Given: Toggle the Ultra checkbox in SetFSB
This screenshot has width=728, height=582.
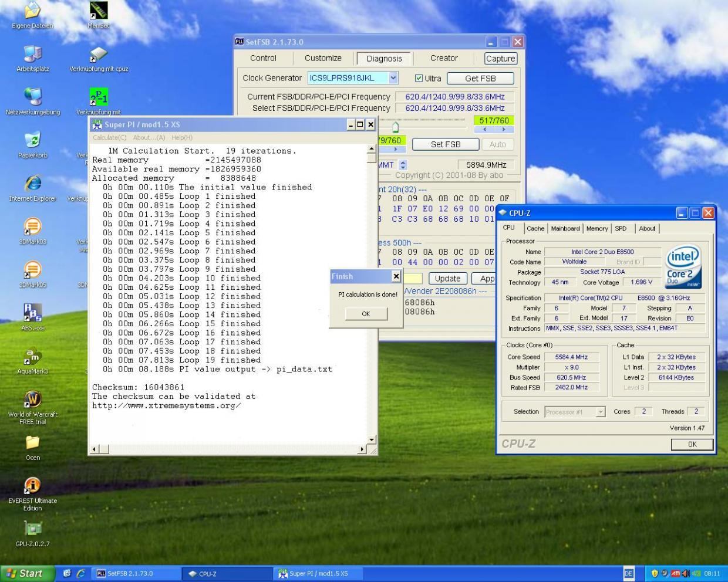Looking at the screenshot, I should [419, 78].
